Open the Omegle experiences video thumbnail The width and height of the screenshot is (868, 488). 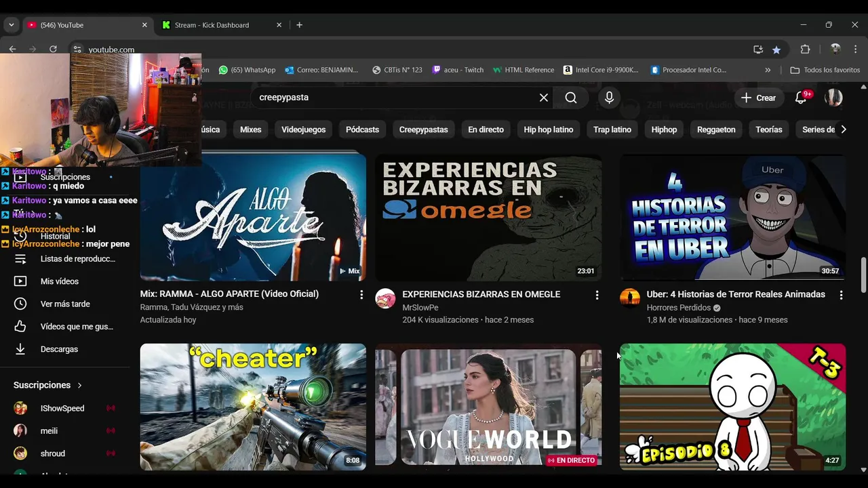point(488,218)
